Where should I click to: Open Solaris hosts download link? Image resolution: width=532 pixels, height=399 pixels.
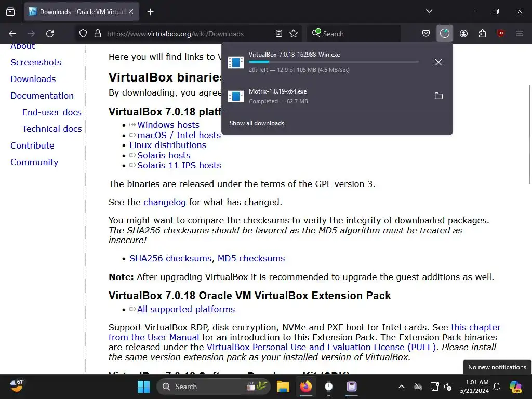point(164,155)
